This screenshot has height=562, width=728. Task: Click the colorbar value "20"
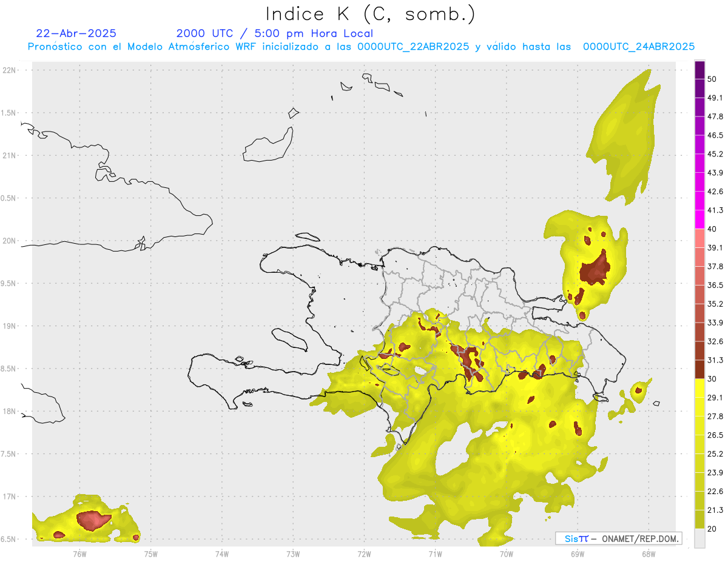click(x=712, y=529)
